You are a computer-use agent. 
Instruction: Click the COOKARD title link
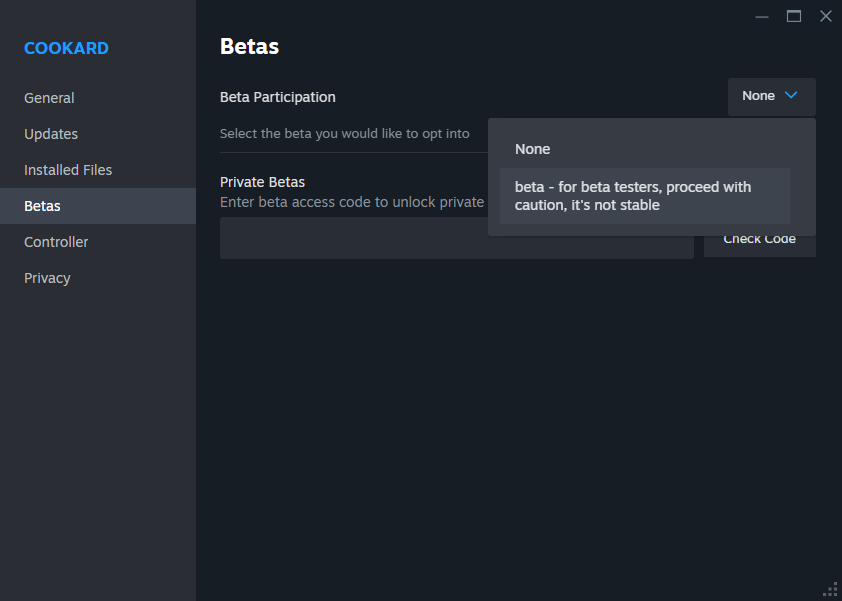(x=66, y=48)
